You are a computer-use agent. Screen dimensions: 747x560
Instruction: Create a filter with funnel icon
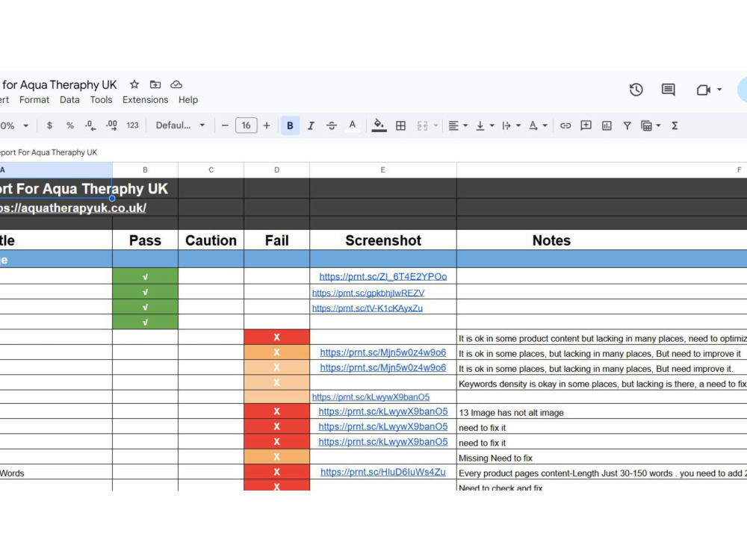tap(627, 125)
